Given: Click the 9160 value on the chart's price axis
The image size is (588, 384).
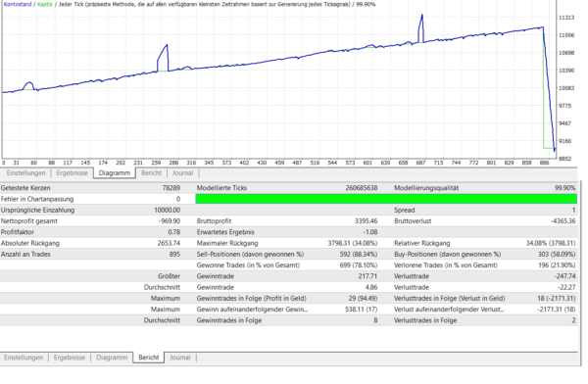Looking at the screenshot, I should click(x=565, y=141).
